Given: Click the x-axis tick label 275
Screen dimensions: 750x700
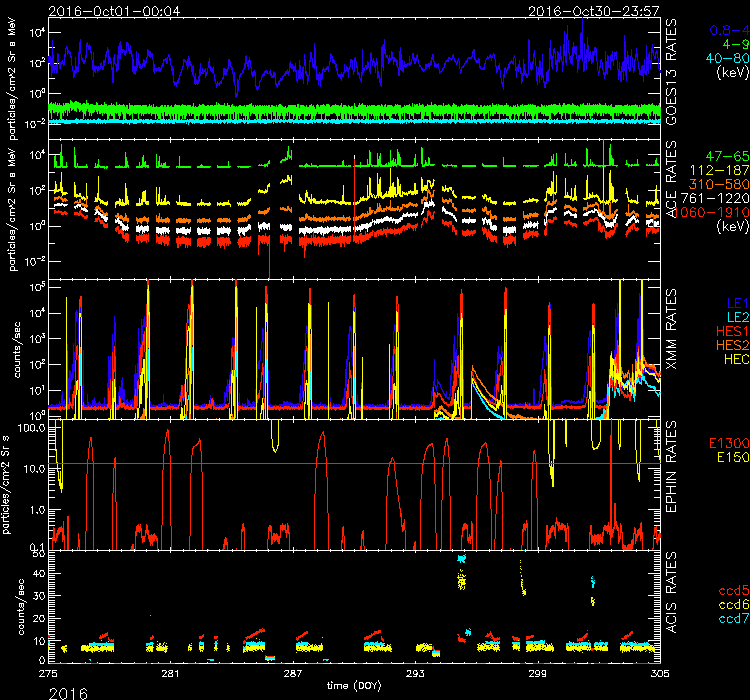Looking at the screenshot, I should click(x=48, y=674).
